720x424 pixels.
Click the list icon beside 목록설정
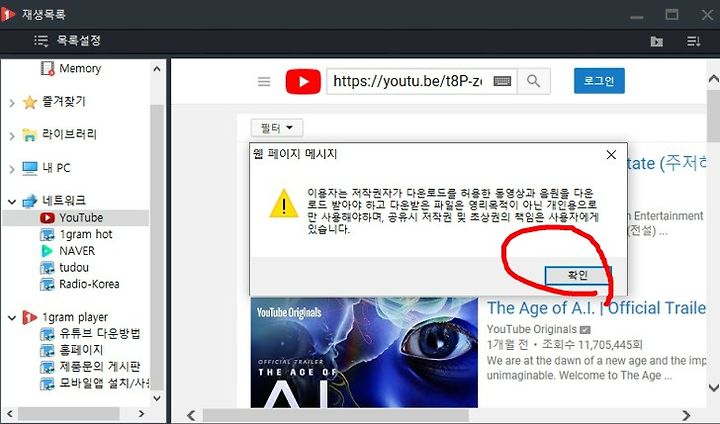click(x=41, y=41)
